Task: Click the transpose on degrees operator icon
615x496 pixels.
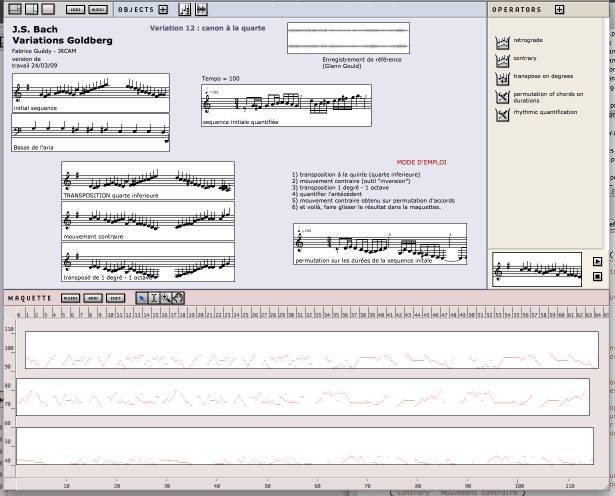Action: tap(502, 77)
